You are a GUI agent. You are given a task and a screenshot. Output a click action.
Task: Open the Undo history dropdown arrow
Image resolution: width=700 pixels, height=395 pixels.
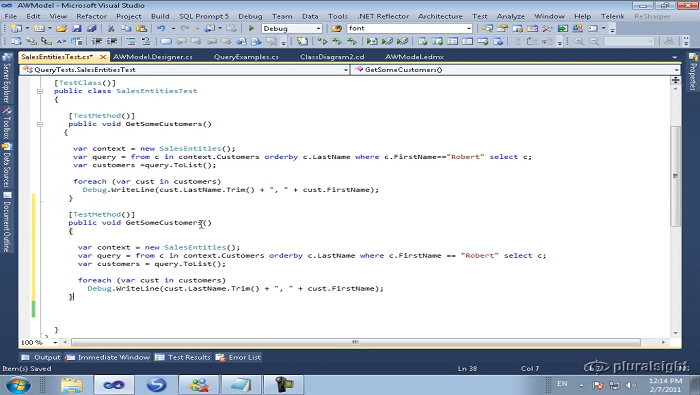173,28
